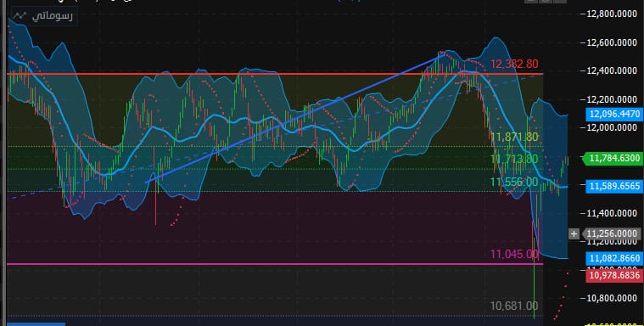Select the magenta 11,045.00 level label
This screenshot has width=644, height=326.
coord(514,254)
